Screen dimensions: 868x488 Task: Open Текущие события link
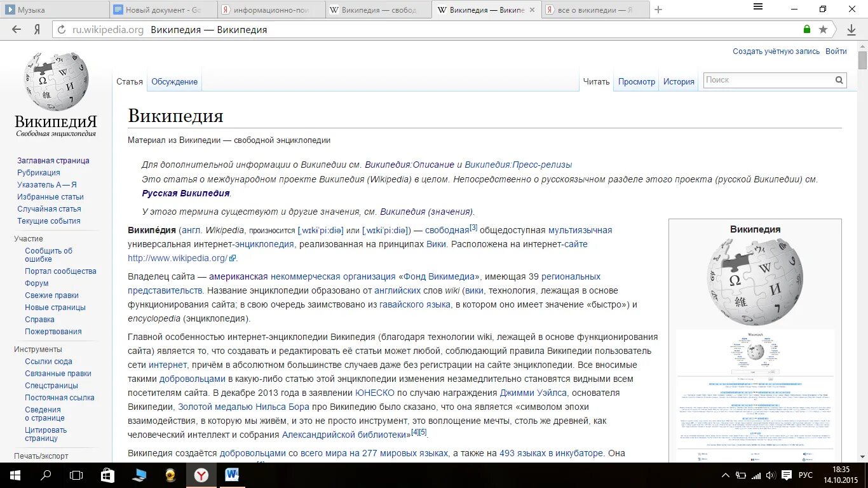click(x=49, y=221)
